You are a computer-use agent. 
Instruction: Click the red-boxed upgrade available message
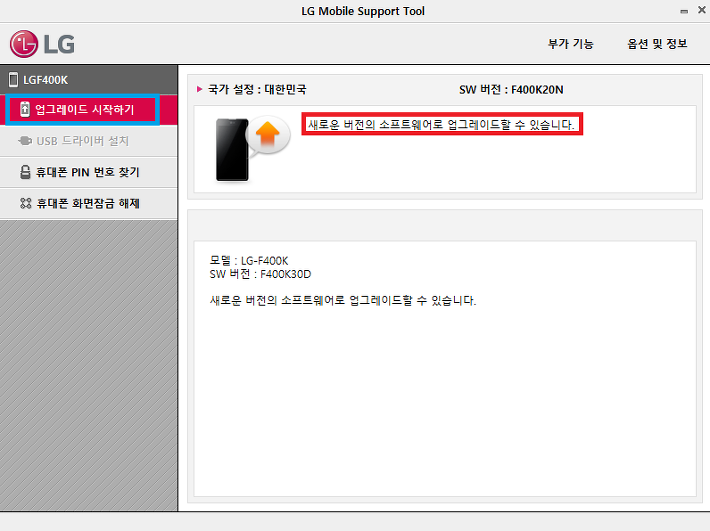442,124
